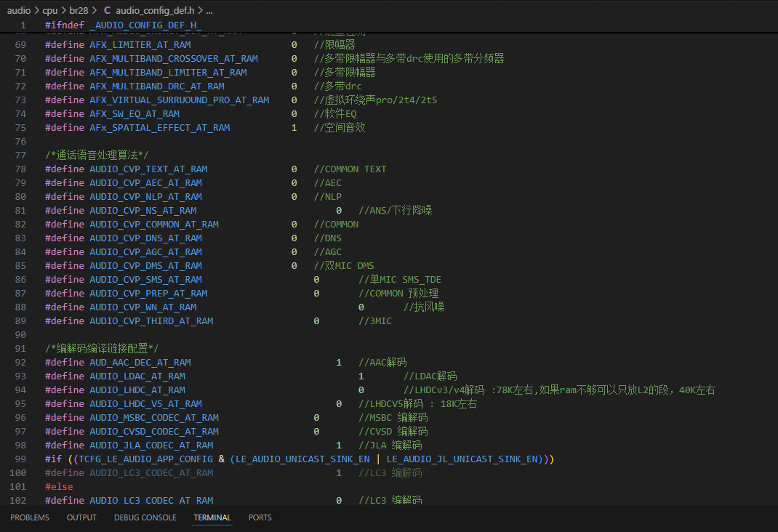Screen dimensions: 778x532
Task: Open the audio folder breadcrumb
Action: (x=19, y=10)
